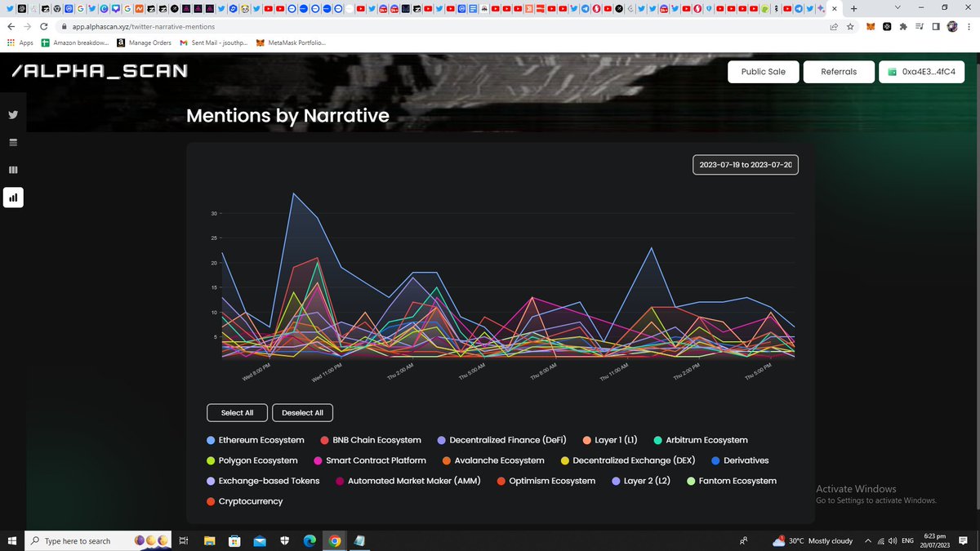980x551 pixels.
Task: Open the Chrome extensions puzzle icon
Action: (x=902, y=25)
